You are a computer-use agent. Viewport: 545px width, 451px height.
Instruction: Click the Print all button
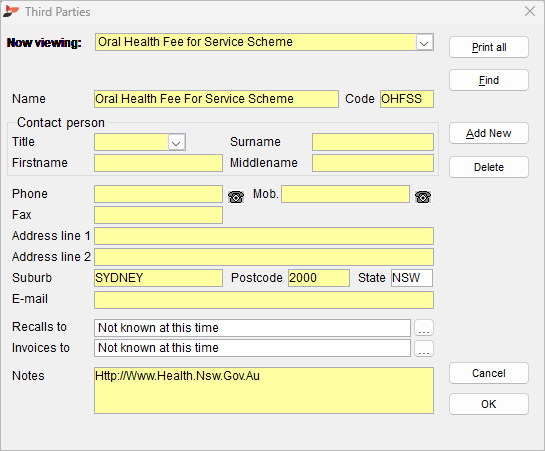click(x=489, y=47)
